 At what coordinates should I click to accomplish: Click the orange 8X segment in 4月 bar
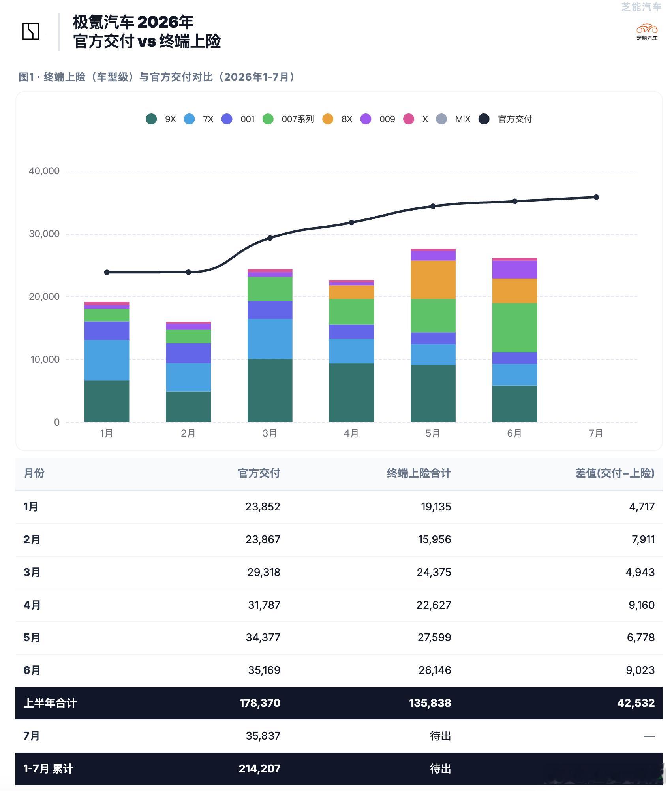[351, 292]
